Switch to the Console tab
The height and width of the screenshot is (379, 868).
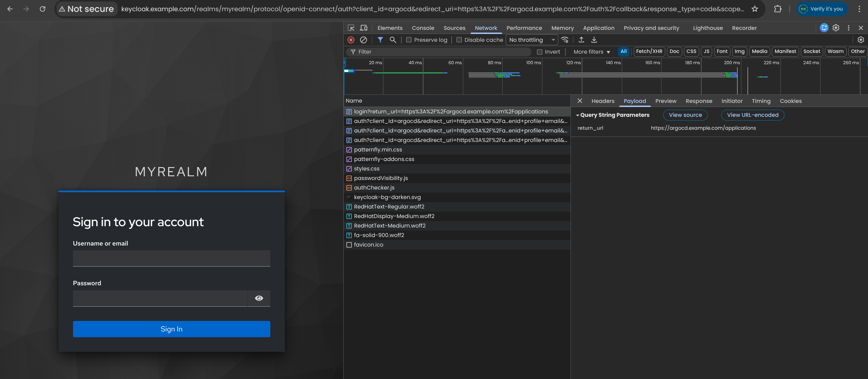(423, 28)
